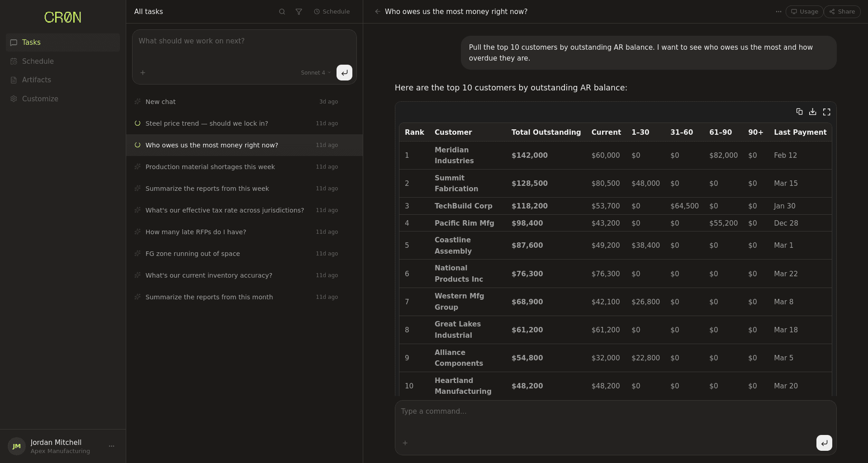868x463 pixels.
Task: Open Artifacts in the sidebar
Action: tap(63, 80)
